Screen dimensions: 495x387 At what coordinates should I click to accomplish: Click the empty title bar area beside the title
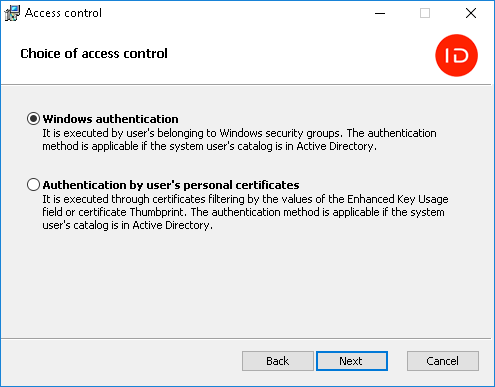click(233, 13)
